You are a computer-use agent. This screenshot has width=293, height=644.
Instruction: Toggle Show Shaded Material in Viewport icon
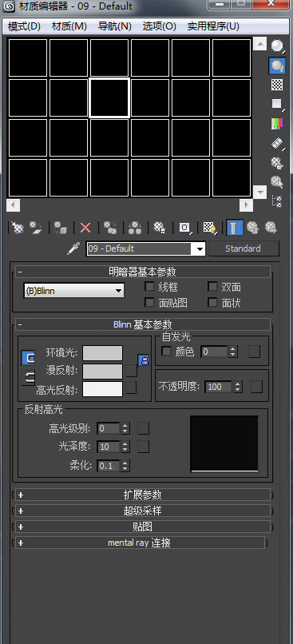[x=210, y=228]
